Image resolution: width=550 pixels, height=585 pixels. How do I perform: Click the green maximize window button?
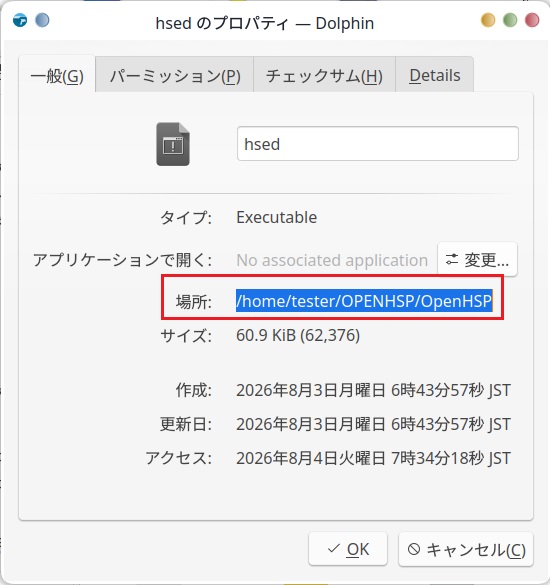tap(510, 20)
